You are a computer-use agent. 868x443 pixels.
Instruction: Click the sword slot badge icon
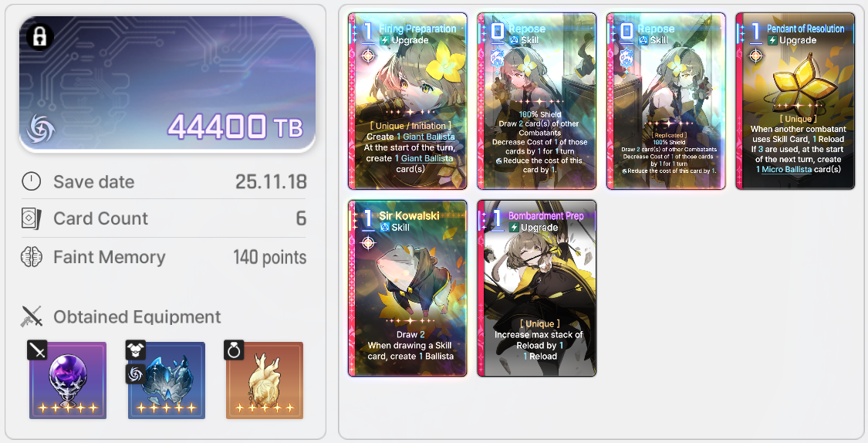(37, 350)
